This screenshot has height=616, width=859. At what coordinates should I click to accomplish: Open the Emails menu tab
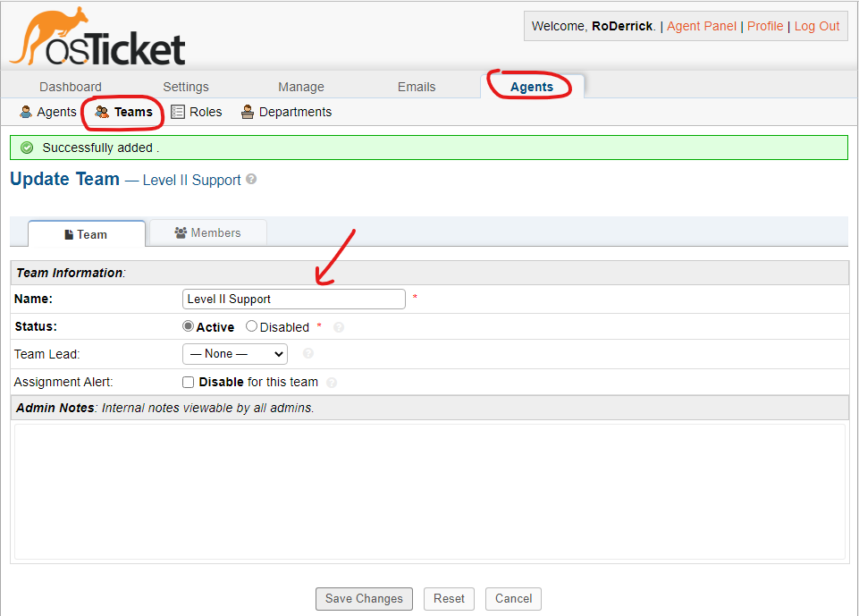click(x=417, y=87)
